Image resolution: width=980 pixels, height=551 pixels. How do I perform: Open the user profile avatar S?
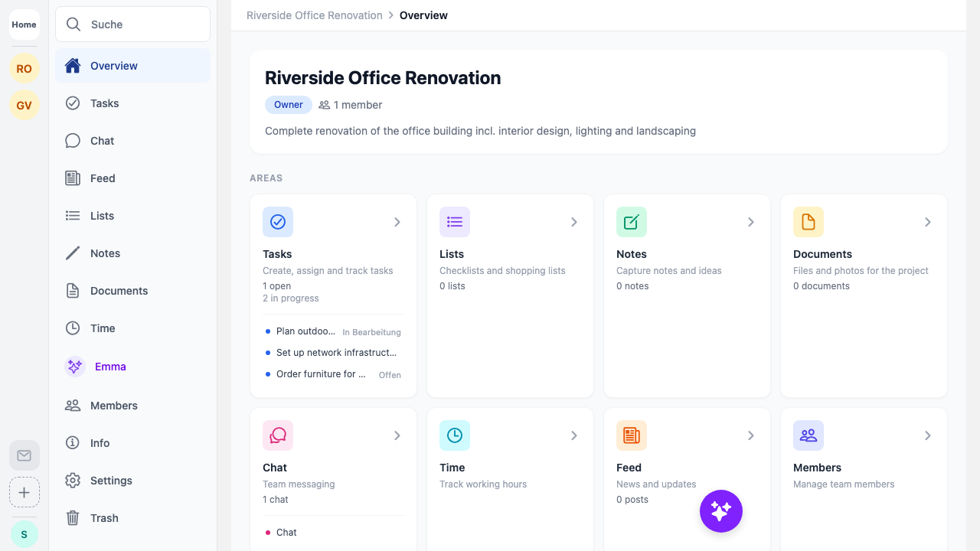pos(24,534)
